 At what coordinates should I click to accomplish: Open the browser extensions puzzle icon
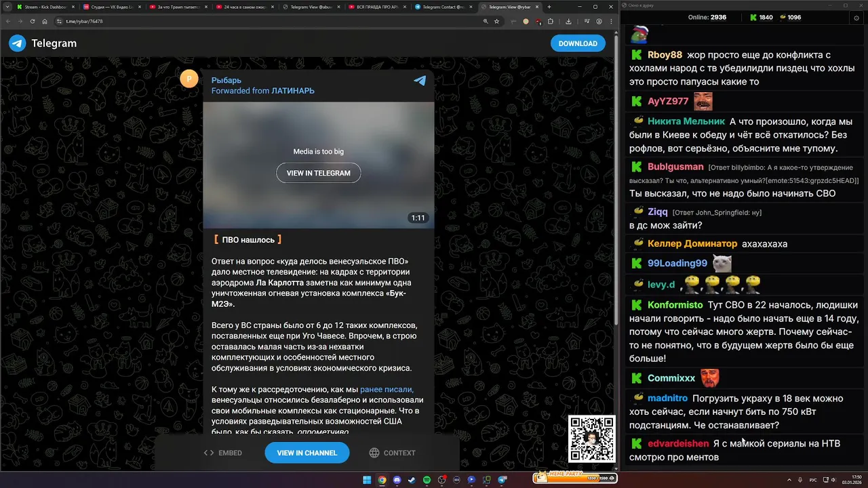pos(551,21)
